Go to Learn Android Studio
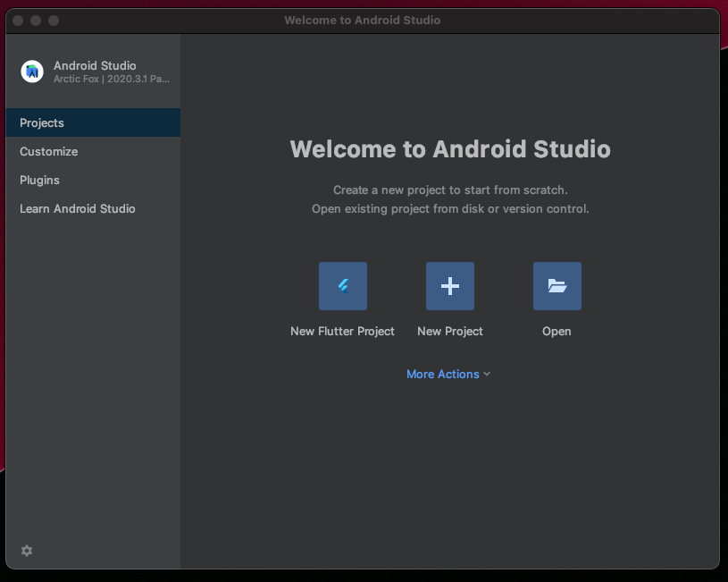The height and width of the screenshot is (582, 728). pyautogui.click(x=93, y=208)
